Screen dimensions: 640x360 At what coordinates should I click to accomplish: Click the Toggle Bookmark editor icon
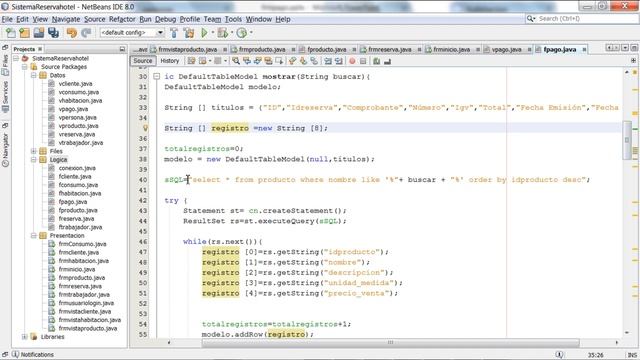(314, 61)
